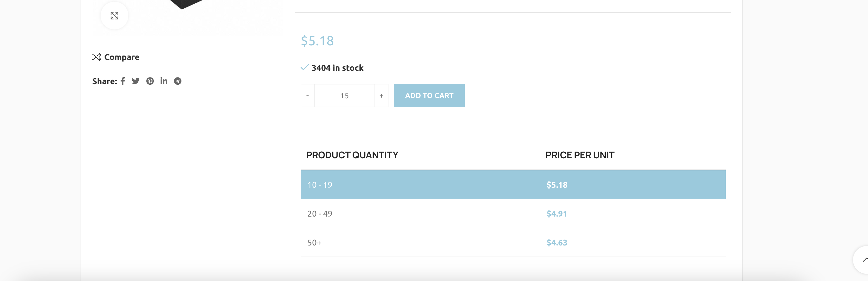Screen dimensions: 868x281
Task: Decrease quantity with minus button
Action: 307,96
